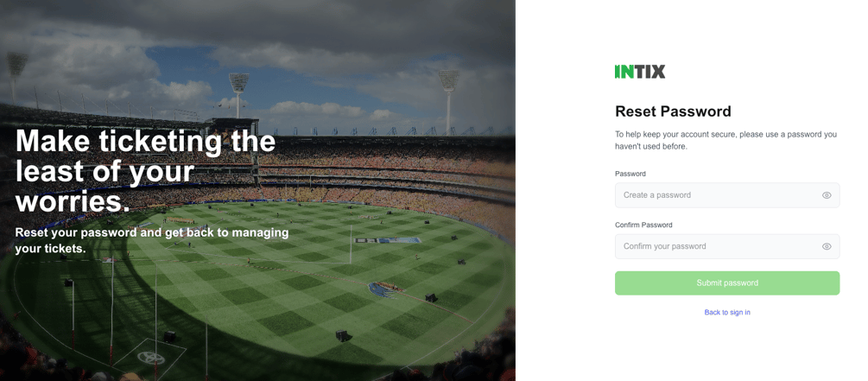Click the central floodlight tower in the stadium photo
Viewport: 868px width, 381px height.
pos(238,90)
